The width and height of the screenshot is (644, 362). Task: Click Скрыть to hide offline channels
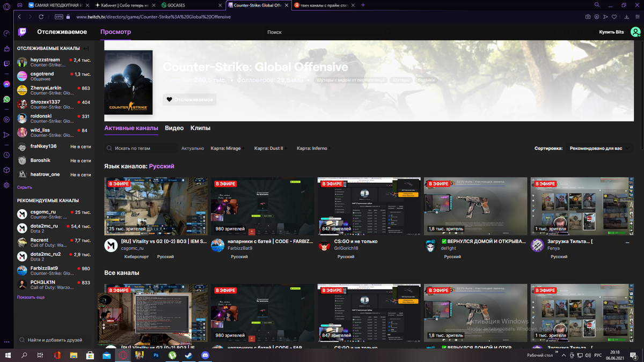tap(25, 187)
